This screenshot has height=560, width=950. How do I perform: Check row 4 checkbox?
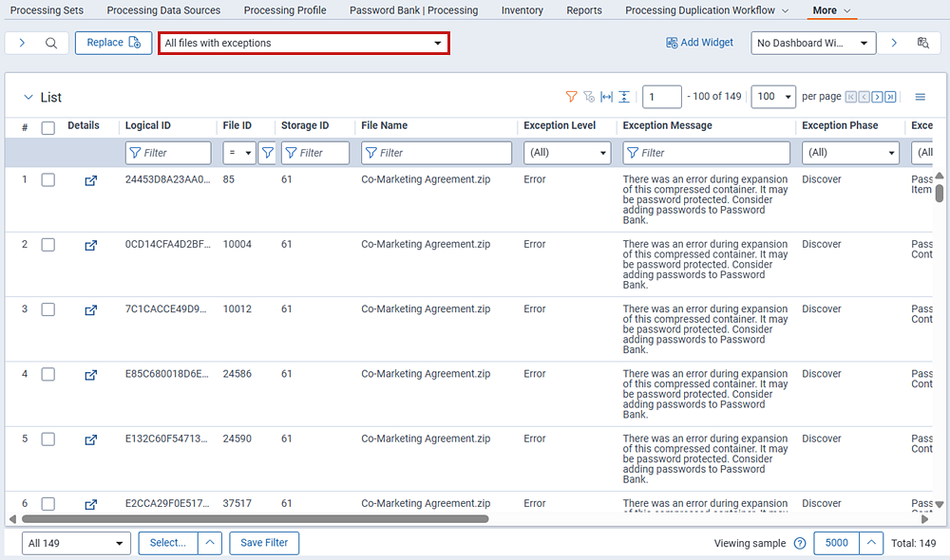click(x=47, y=374)
